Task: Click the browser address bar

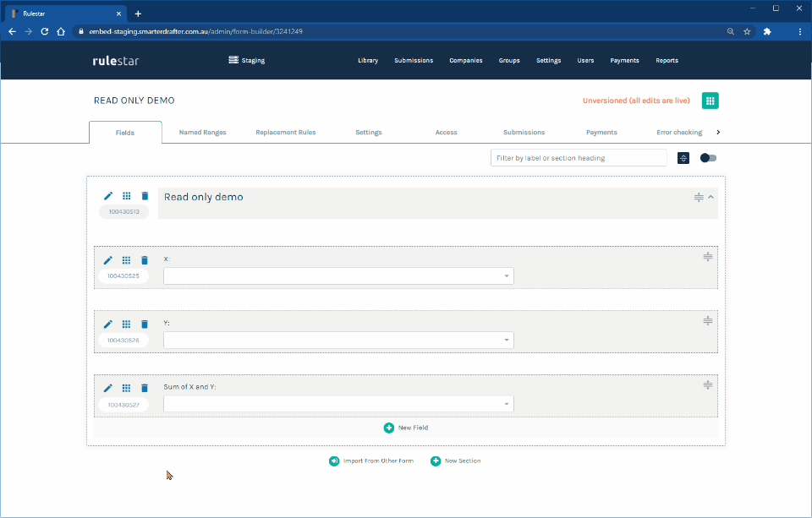Action: [x=398, y=31]
